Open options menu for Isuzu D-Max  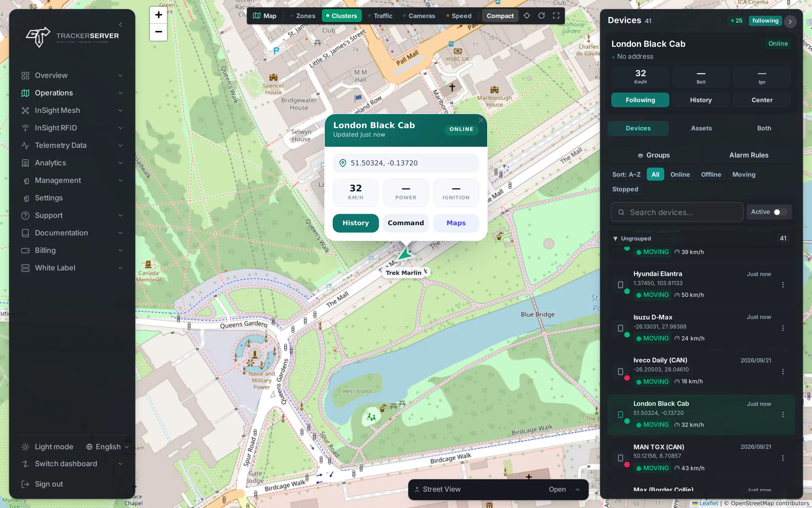[x=783, y=328]
